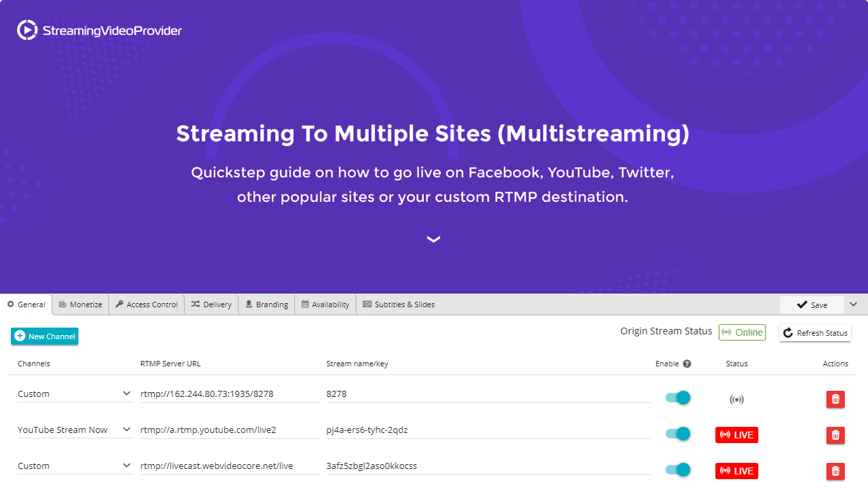Image resolution: width=868 pixels, height=488 pixels.
Task: Click the StreamingVideoProvider play logo
Action: coord(26,30)
